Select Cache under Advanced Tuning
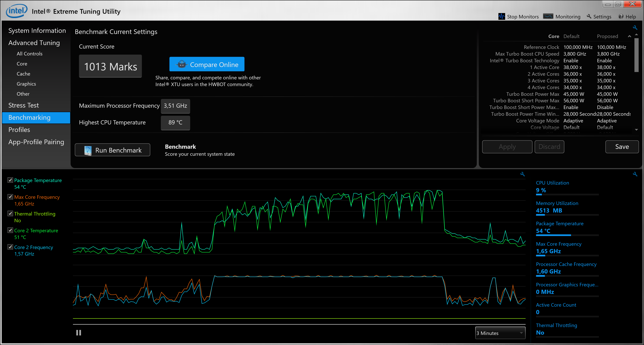644x345 pixels. coord(23,74)
